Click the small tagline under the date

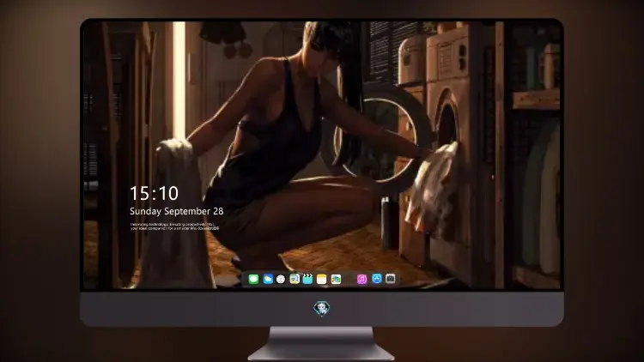click(x=174, y=226)
